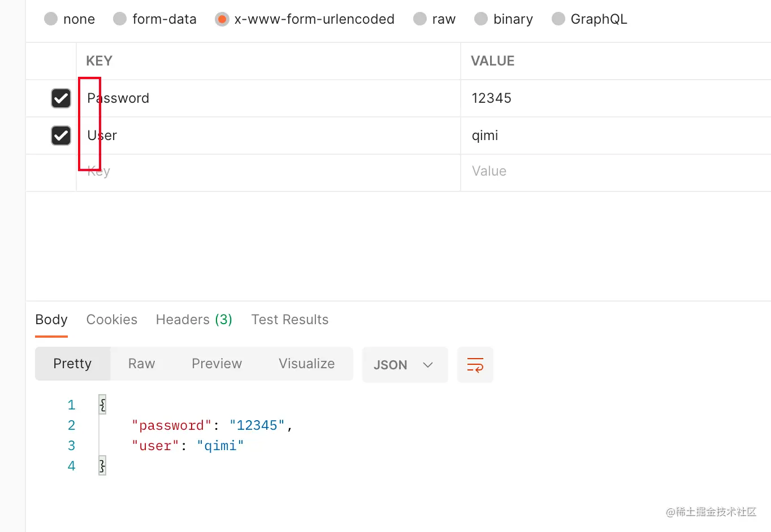771x532 pixels.
Task: Switch to Raw response view
Action: point(142,364)
